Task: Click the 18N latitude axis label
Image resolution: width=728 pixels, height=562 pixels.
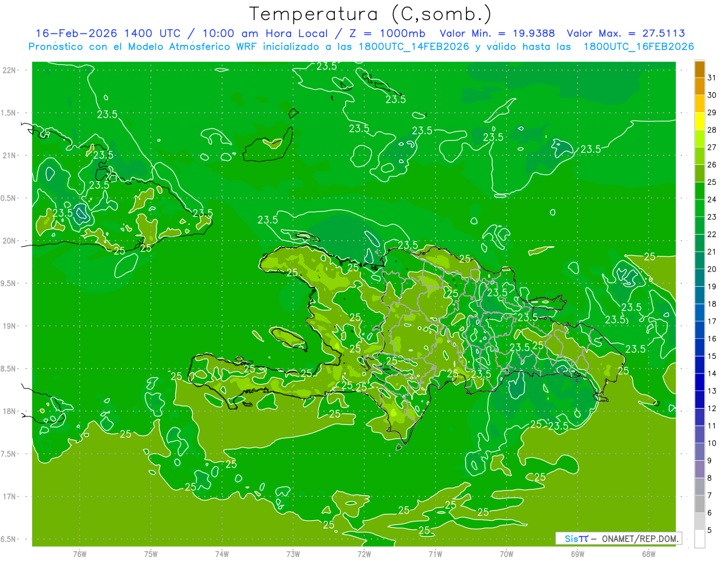Action: (10, 411)
